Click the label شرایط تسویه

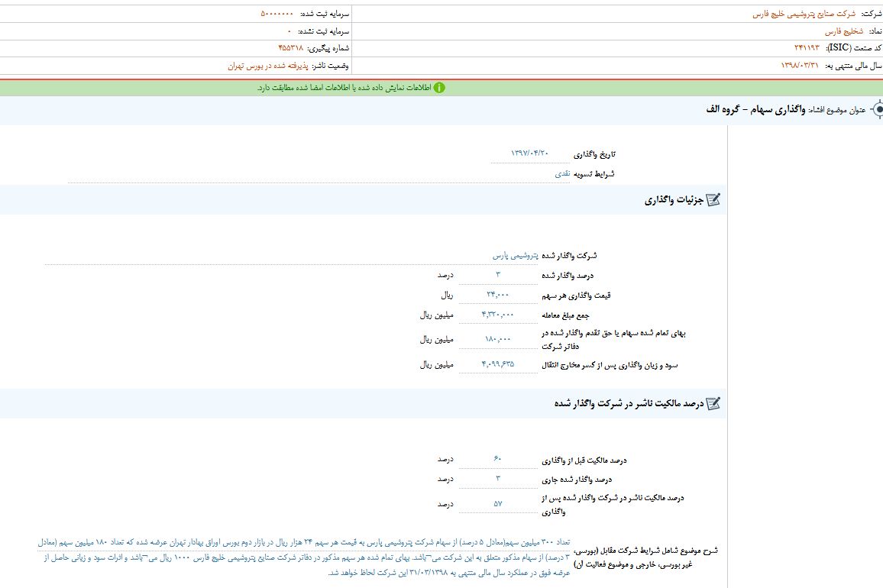click(594, 175)
